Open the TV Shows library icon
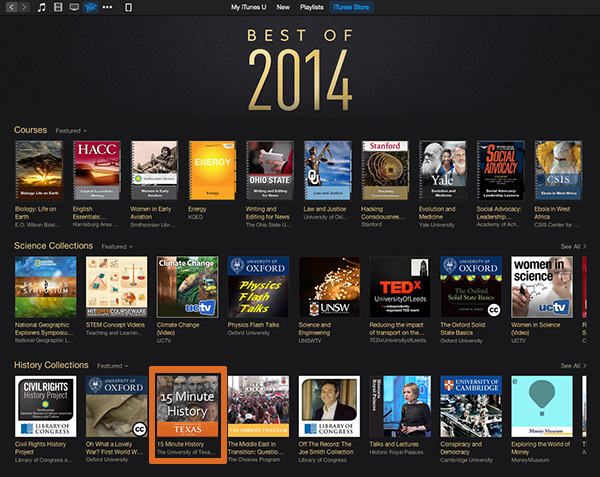Viewport: 600px width, 477px height. coord(74,7)
